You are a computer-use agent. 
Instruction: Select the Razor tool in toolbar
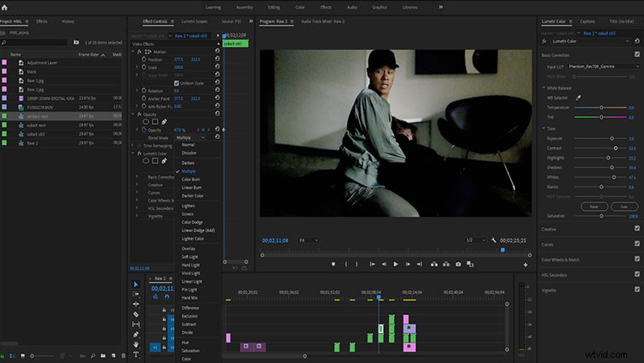[x=136, y=314]
